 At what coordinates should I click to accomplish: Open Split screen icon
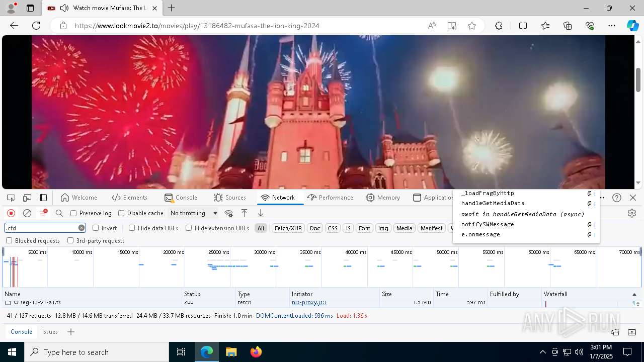point(523,26)
